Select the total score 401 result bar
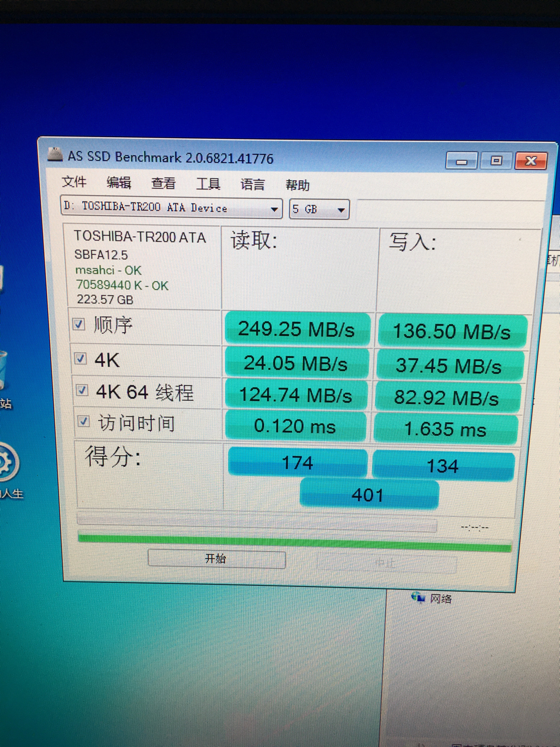 (x=369, y=494)
